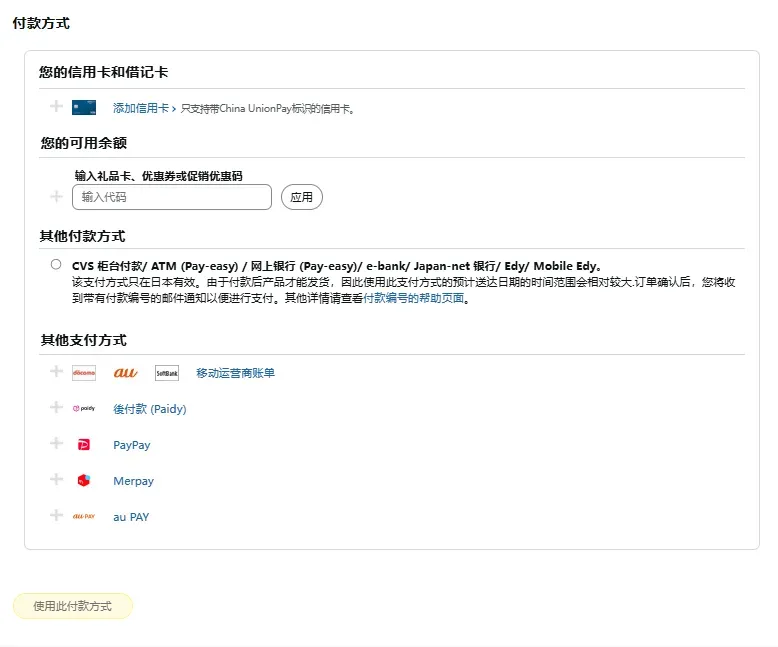
Task: Expand the 後付款 (Paidy) plus icon
Action: coord(57,407)
